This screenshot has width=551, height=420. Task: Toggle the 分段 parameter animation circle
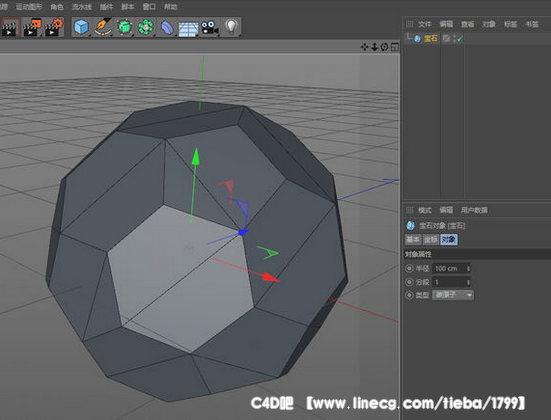pos(409,282)
